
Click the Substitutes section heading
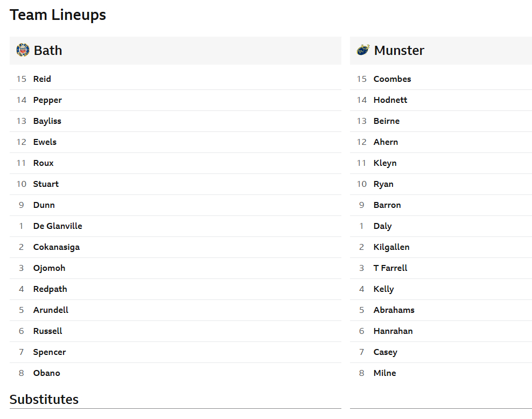[x=44, y=400]
